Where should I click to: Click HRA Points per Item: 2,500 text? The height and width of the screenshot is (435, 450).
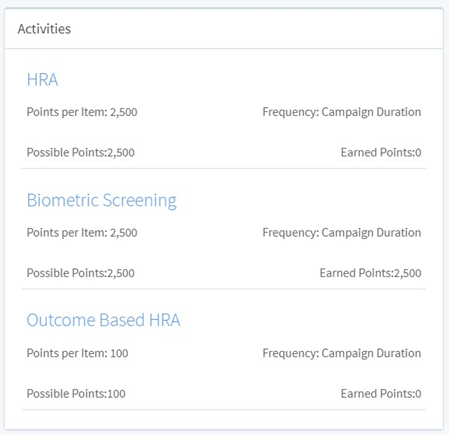pos(82,112)
